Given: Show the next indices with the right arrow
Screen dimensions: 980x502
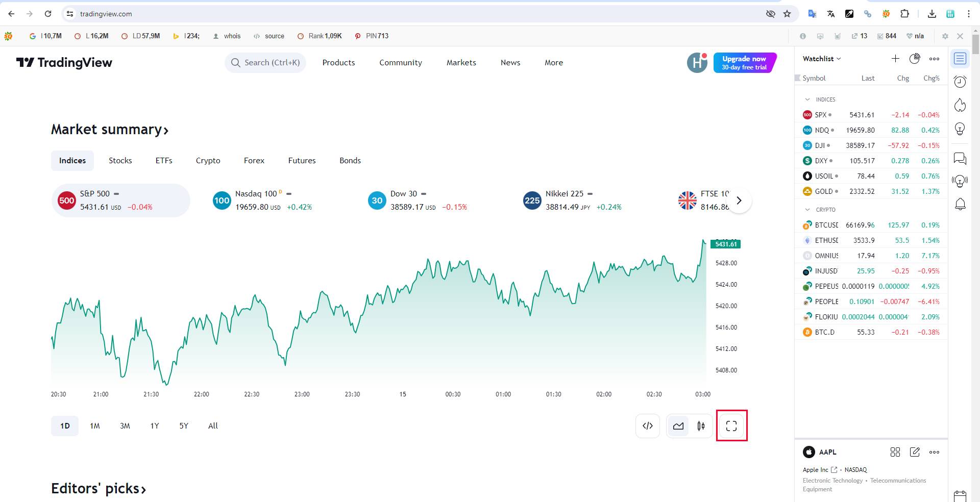Looking at the screenshot, I should click(739, 200).
